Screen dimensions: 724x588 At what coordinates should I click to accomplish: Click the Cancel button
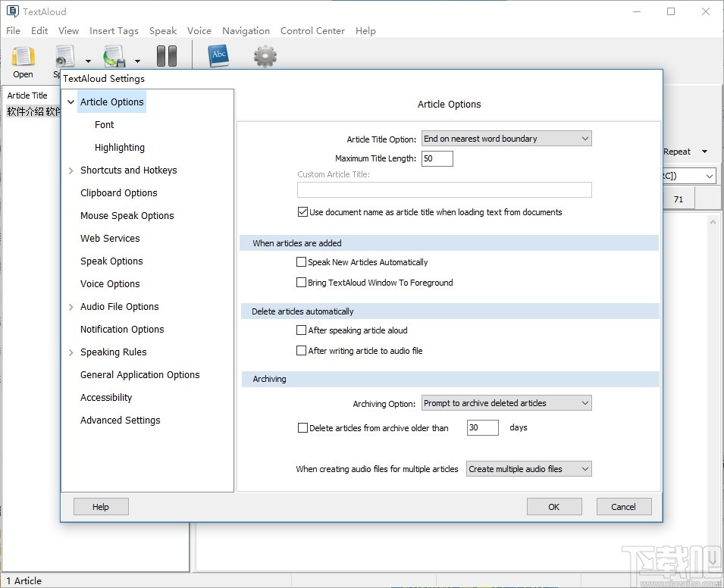click(x=624, y=507)
